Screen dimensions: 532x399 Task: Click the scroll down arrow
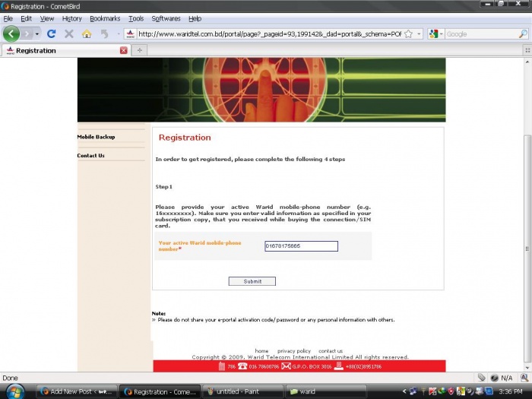click(527, 368)
